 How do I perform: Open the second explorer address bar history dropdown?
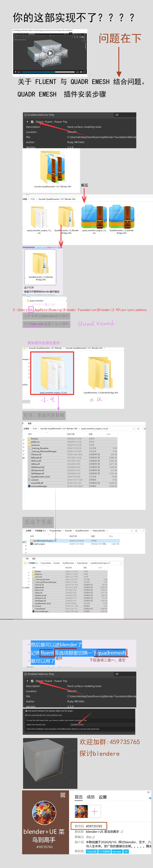(x=131, y=531)
